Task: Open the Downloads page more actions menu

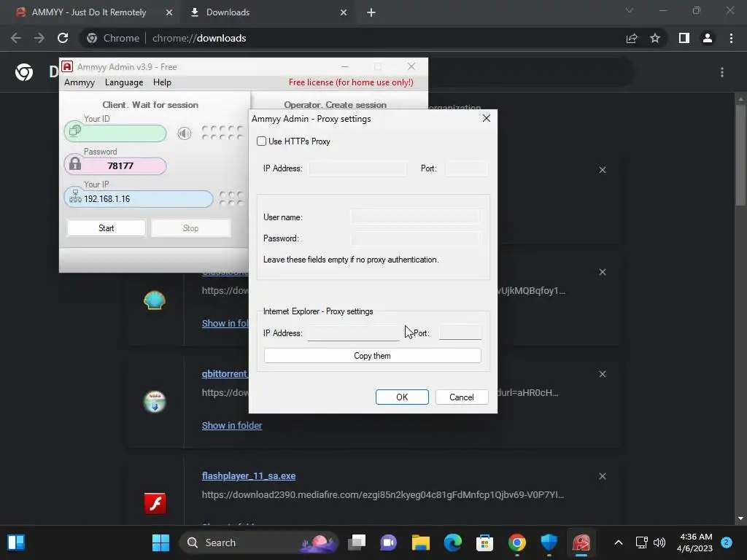Action: [722, 72]
